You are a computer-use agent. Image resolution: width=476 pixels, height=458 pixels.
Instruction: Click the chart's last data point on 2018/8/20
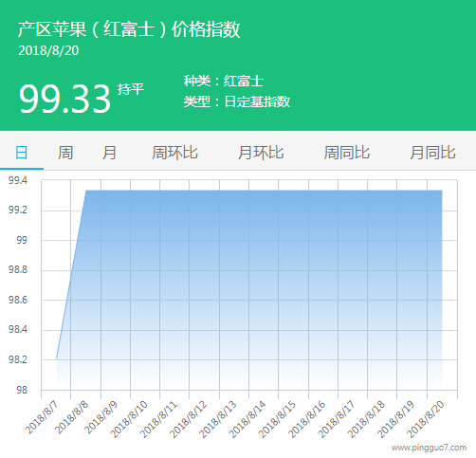(442, 191)
